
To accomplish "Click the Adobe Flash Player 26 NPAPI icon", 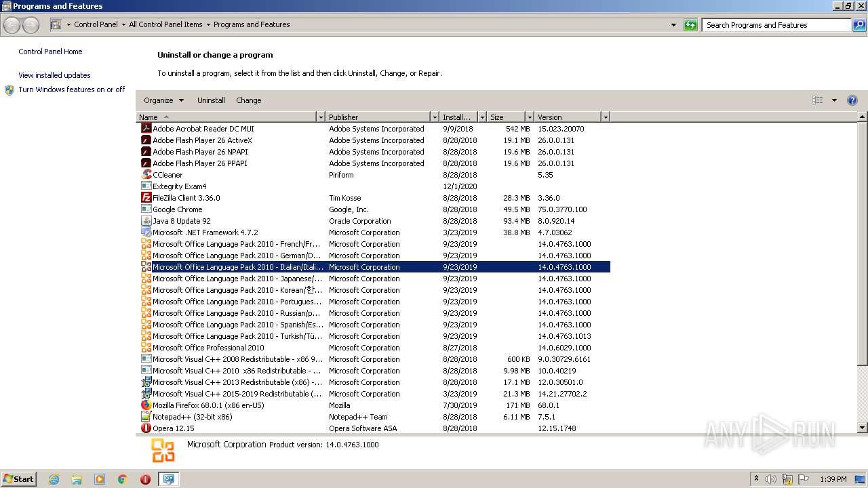I will [x=146, y=152].
